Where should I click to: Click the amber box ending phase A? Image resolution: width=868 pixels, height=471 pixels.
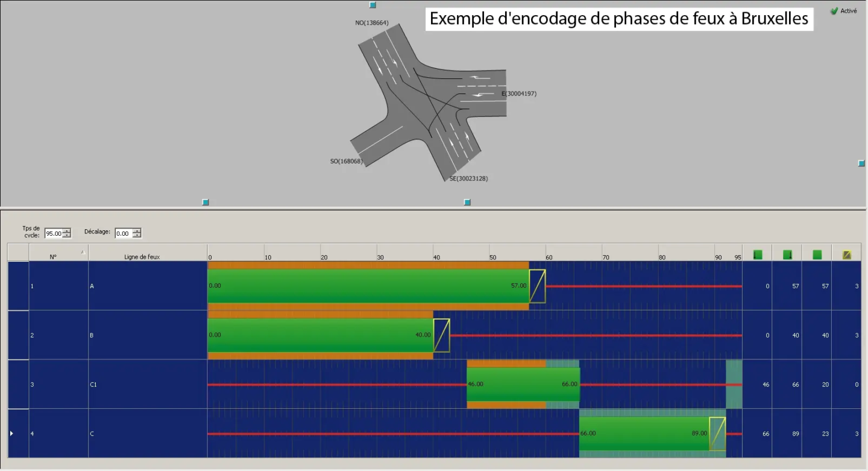537,286
